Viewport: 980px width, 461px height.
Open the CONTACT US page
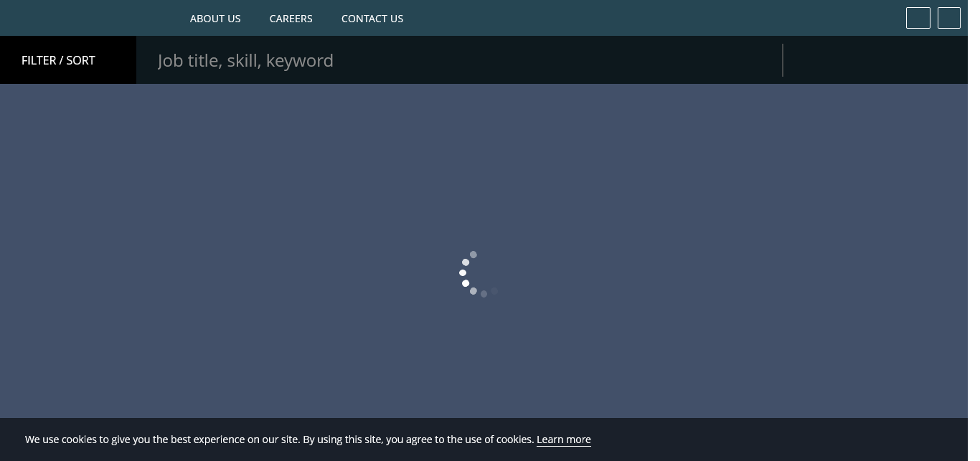372,19
